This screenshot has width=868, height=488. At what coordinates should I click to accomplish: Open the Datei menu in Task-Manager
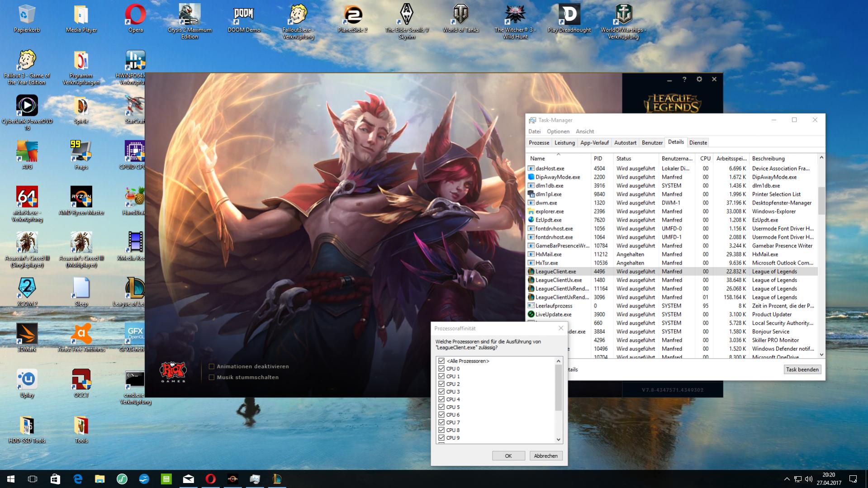click(x=534, y=131)
